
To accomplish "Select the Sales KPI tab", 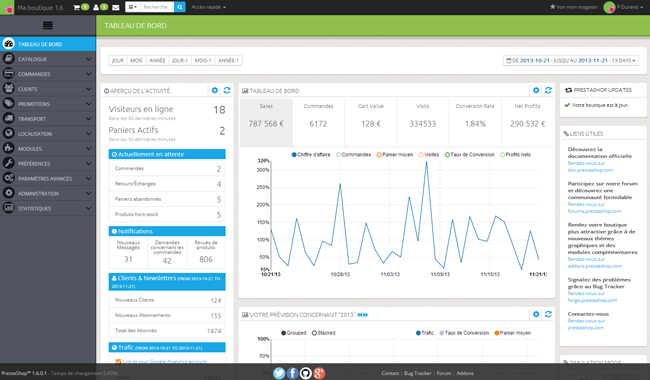I will pos(266,122).
